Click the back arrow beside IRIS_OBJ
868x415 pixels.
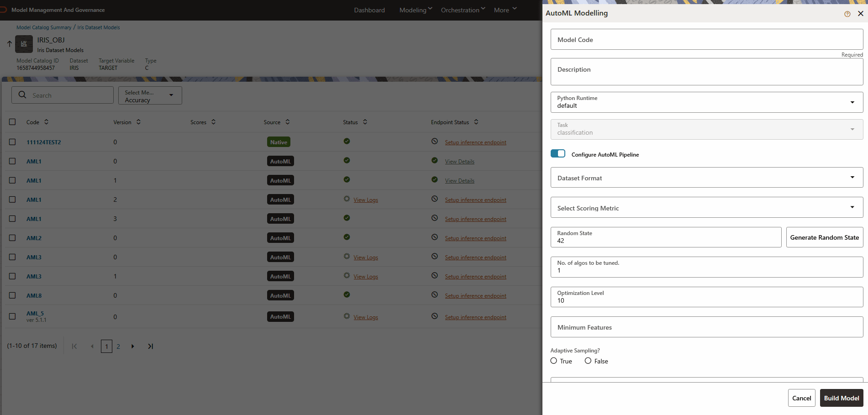(x=9, y=43)
